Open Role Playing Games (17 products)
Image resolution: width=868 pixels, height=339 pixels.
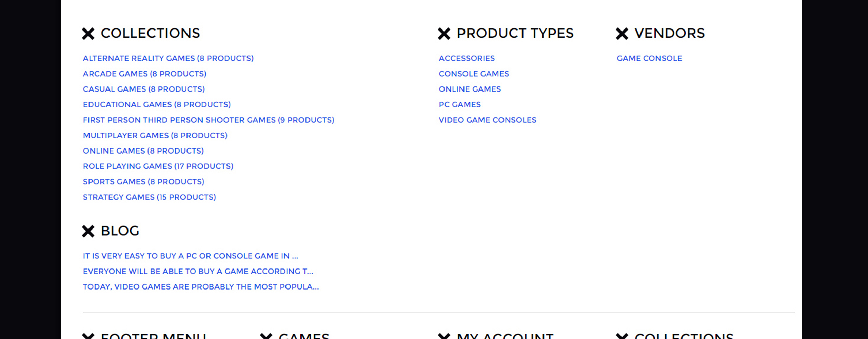(158, 166)
